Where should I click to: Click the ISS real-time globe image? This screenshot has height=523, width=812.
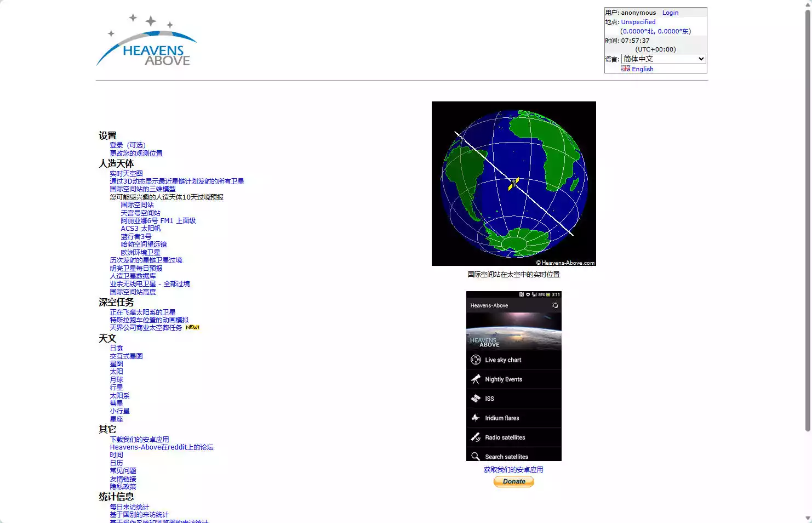(514, 184)
